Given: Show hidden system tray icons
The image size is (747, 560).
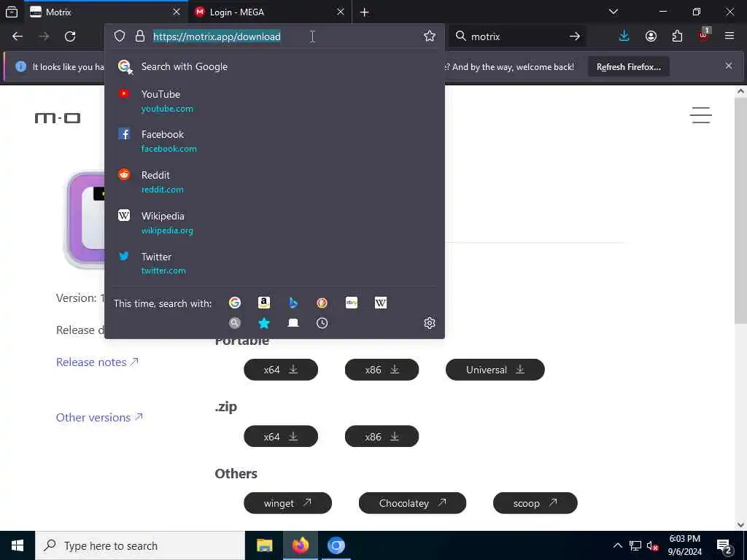Looking at the screenshot, I should coord(617,545).
